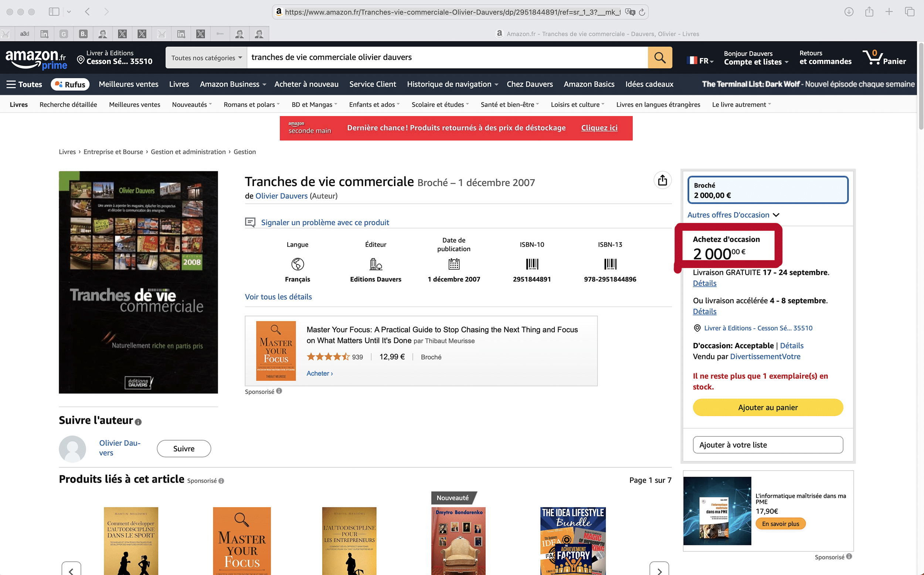The width and height of the screenshot is (924, 575).
Task: Open the pinned tab with the G icon
Action: click(64, 34)
